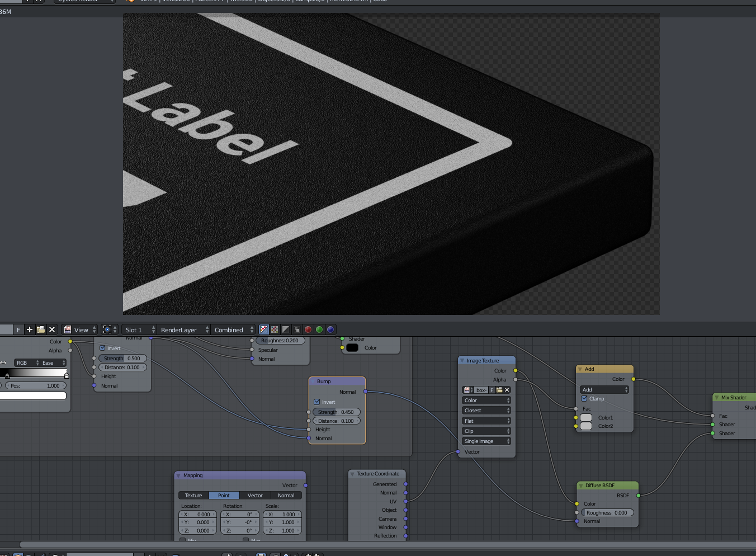Collapse the Image Texture node
The width and height of the screenshot is (756, 556).
[x=462, y=361]
